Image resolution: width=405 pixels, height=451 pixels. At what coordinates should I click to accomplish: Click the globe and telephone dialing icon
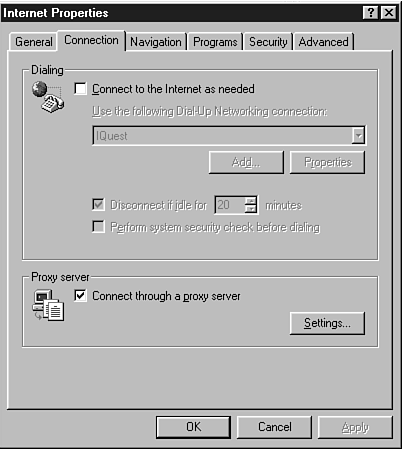48,97
